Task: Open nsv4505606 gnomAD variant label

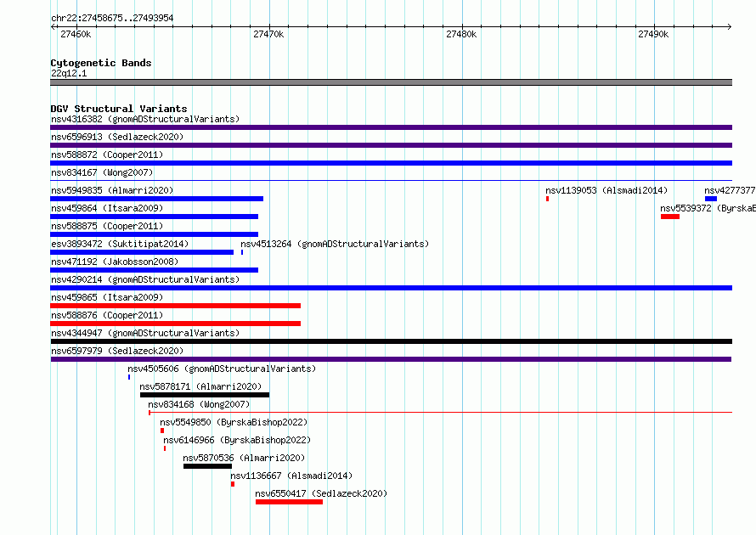Action: pyautogui.click(x=222, y=369)
